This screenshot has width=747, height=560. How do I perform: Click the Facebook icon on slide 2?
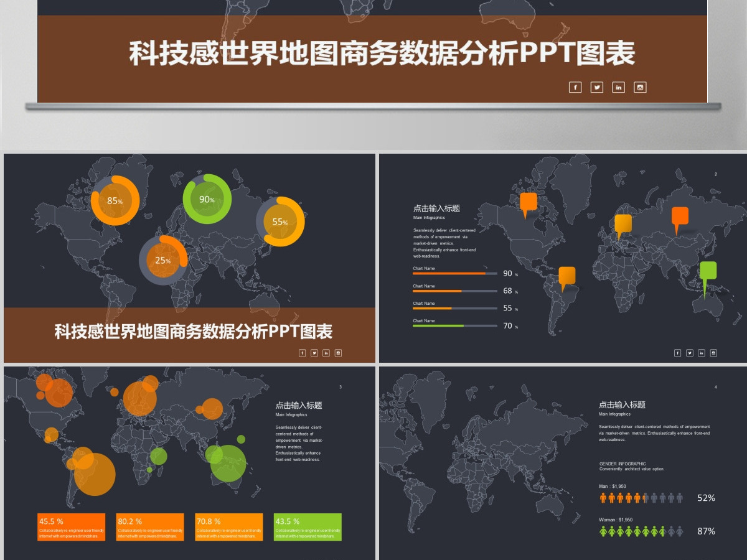coord(678,353)
